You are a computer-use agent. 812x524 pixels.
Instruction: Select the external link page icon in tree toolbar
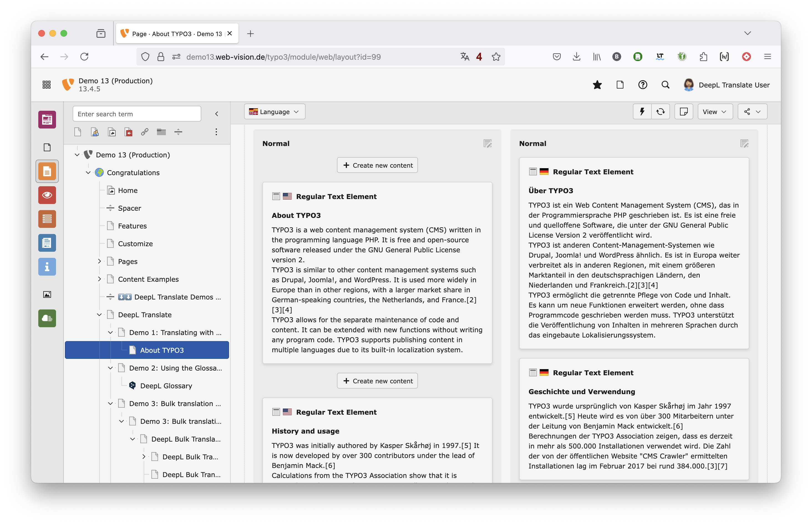[x=145, y=132]
